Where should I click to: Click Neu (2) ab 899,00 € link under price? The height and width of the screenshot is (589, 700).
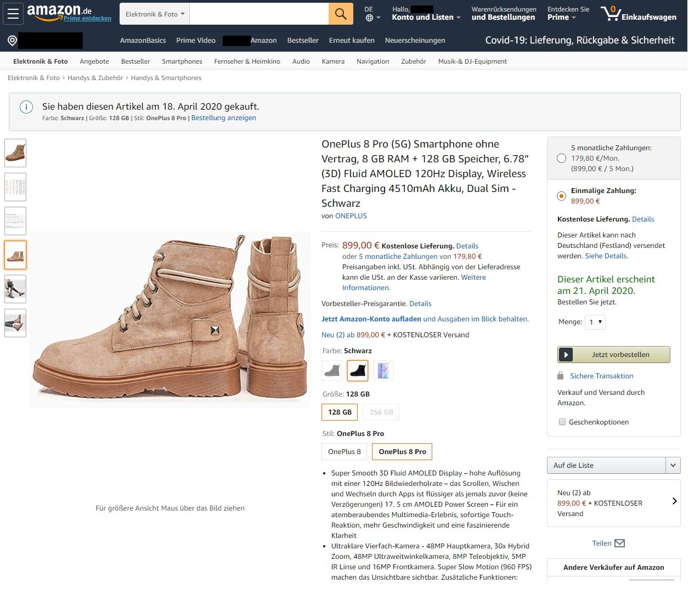(353, 335)
